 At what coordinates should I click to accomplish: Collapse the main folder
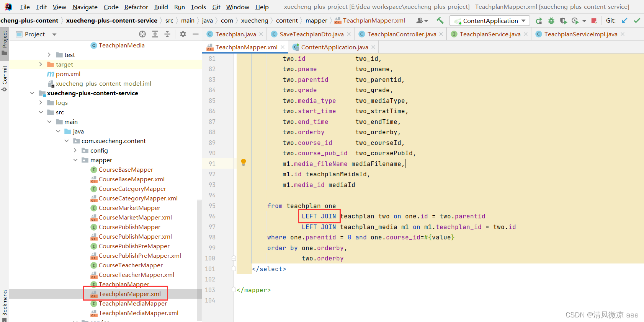[49, 122]
